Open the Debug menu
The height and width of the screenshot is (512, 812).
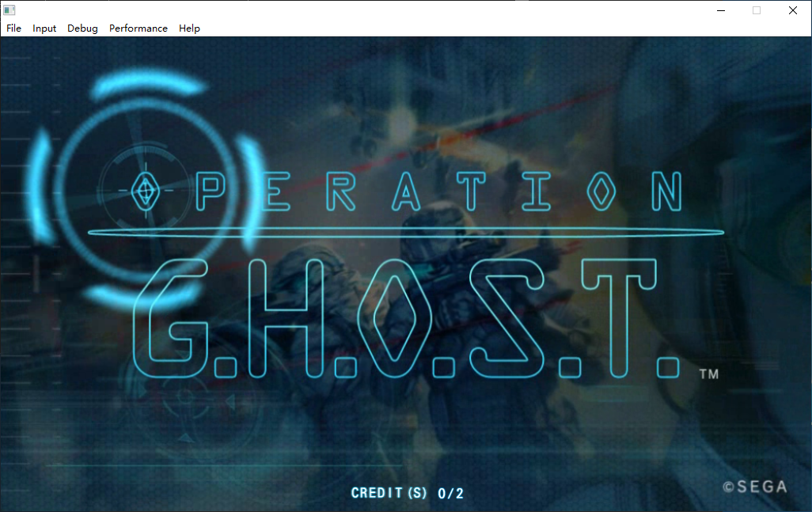click(82, 28)
